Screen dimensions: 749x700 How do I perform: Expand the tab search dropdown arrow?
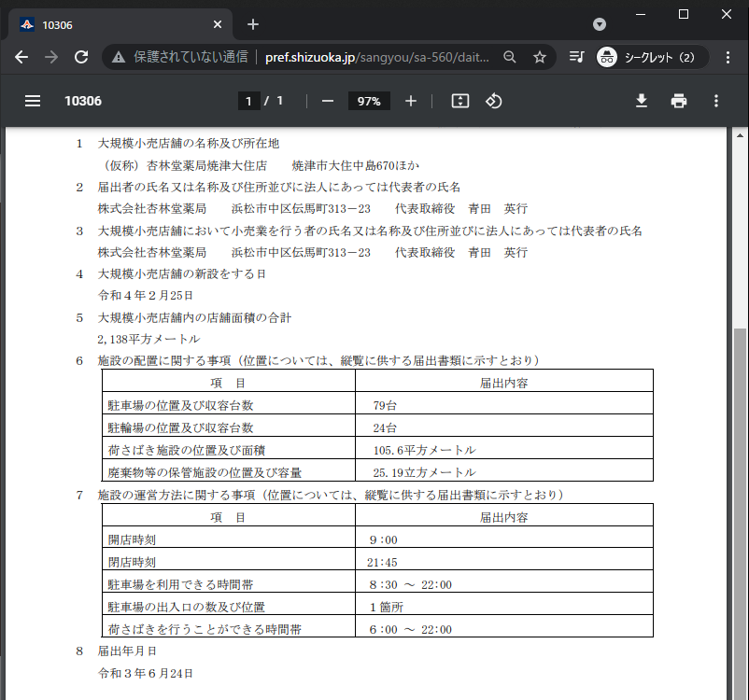click(x=600, y=24)
